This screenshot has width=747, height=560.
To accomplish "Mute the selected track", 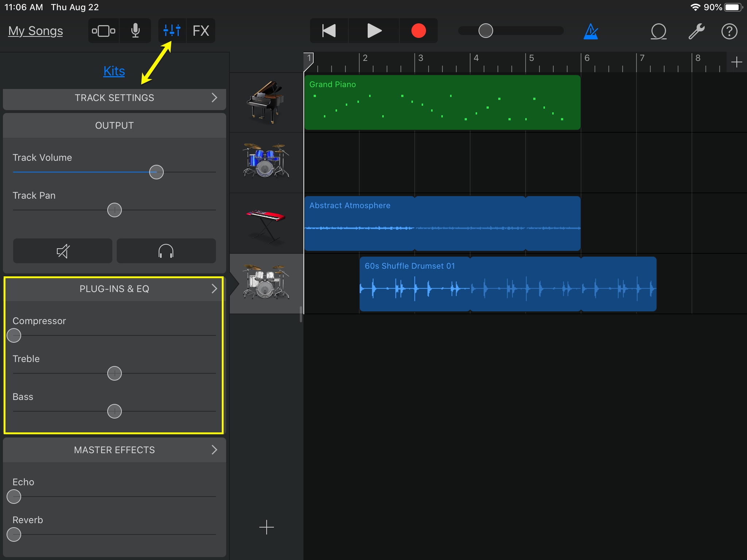I will click(63, 251).
